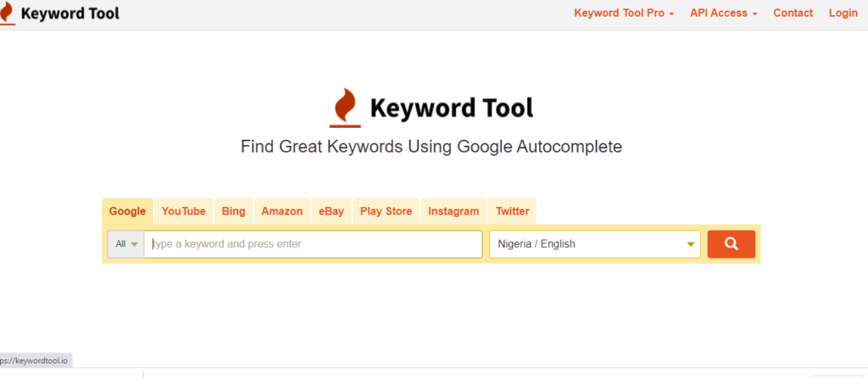Click the large center flame logo

(x=346, y=108)
